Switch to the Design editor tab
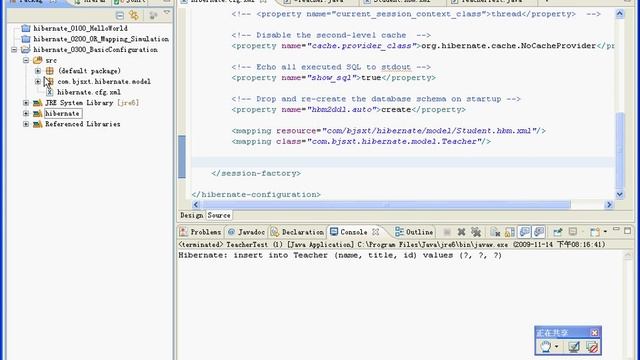Image resolution: width=640 pixels, height=360 pixels. (191, 215)
